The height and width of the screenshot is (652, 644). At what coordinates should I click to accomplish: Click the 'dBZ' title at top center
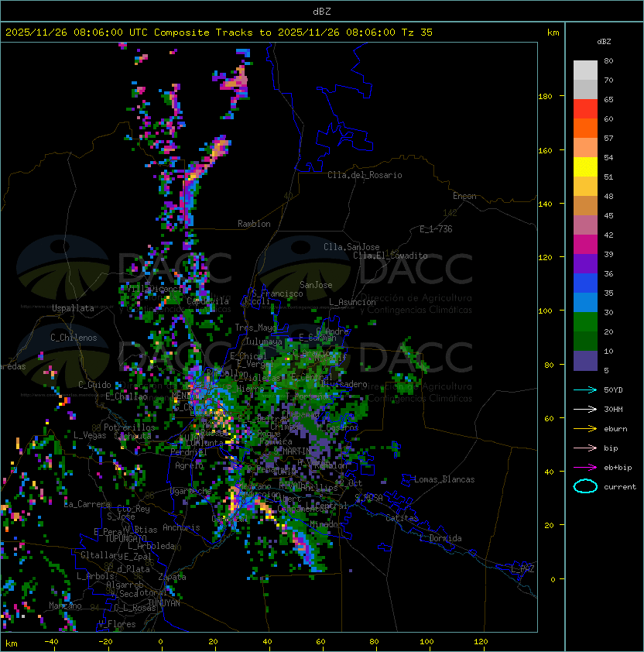322,12
